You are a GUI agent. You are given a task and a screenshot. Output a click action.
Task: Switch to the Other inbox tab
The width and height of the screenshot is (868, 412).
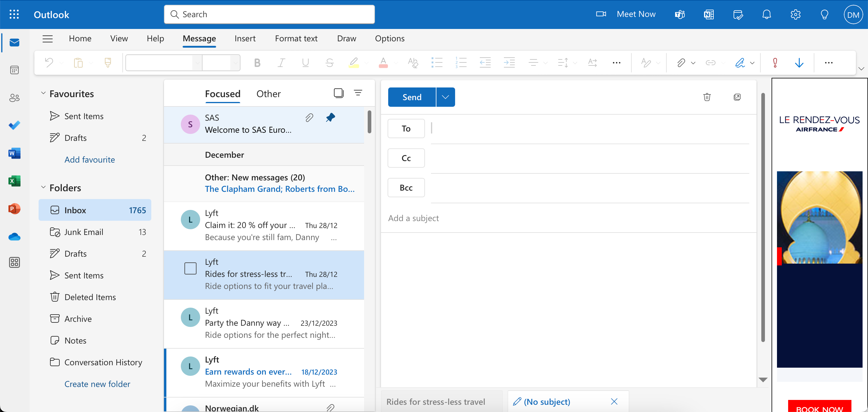268,94
